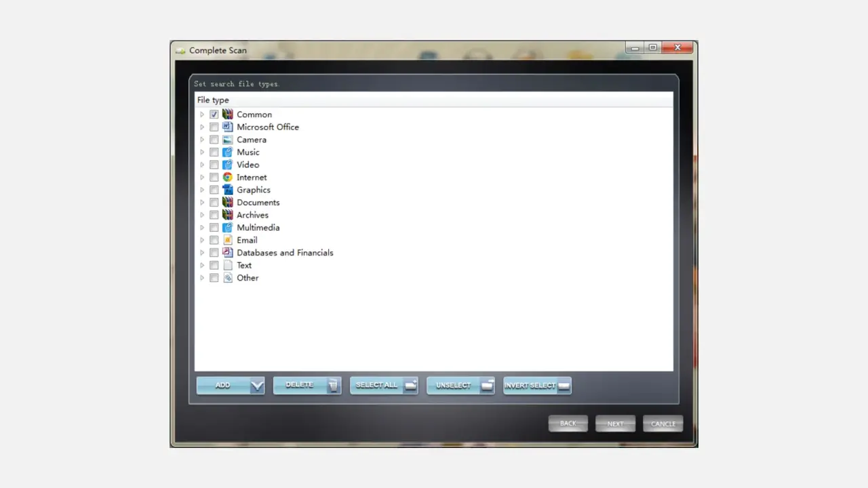Image resolution: width=868 pixels, height=488 pixels.
Task: Click the Microsoft Office Word icon
Action: 228,127
